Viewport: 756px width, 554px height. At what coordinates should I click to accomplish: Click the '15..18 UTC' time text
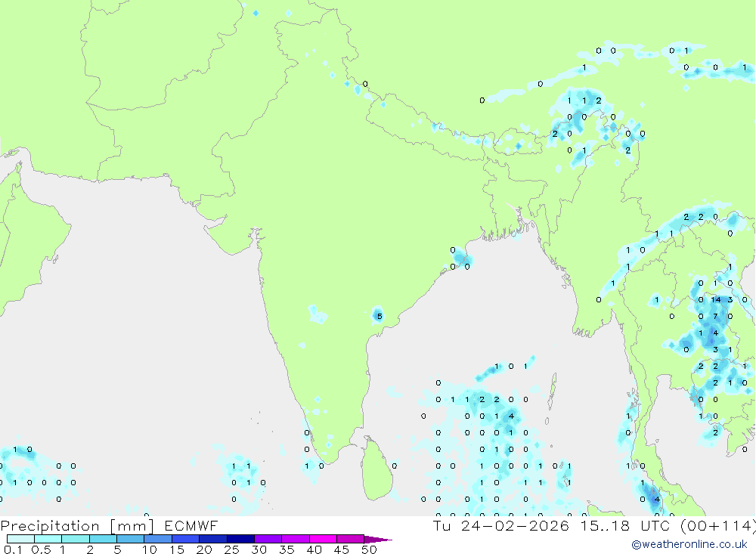pos(624,525)
